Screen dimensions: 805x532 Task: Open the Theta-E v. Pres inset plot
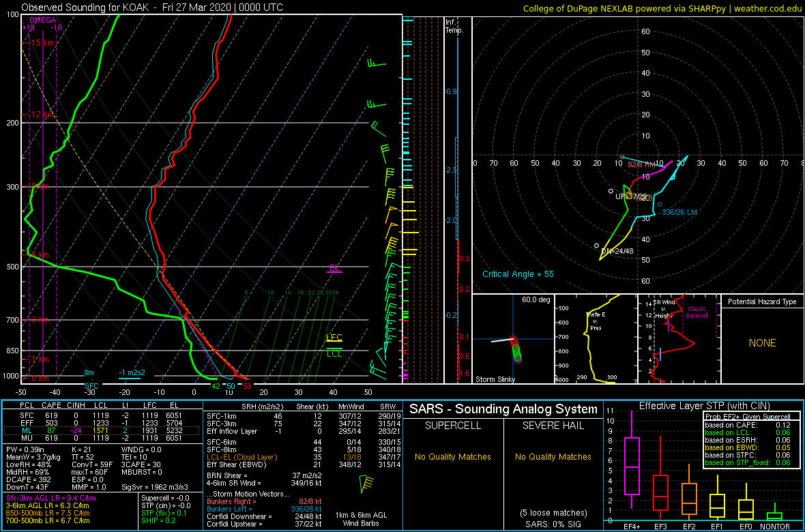(596, 339)
